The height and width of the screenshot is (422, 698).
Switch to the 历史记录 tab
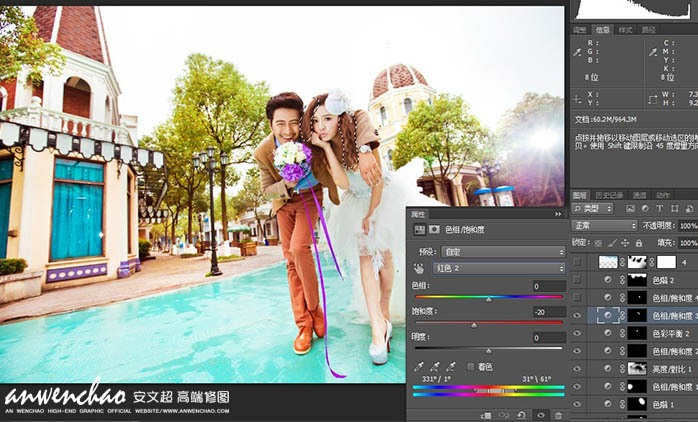coord(609,195)
